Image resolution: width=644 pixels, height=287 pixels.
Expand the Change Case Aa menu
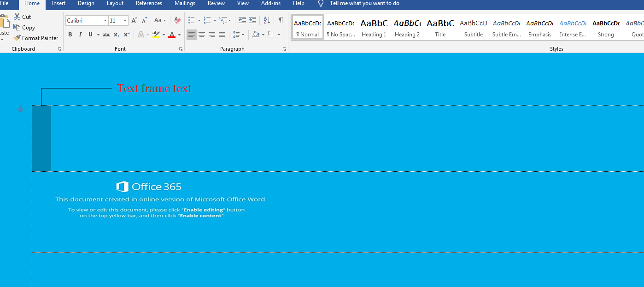(x=160, y=20)
